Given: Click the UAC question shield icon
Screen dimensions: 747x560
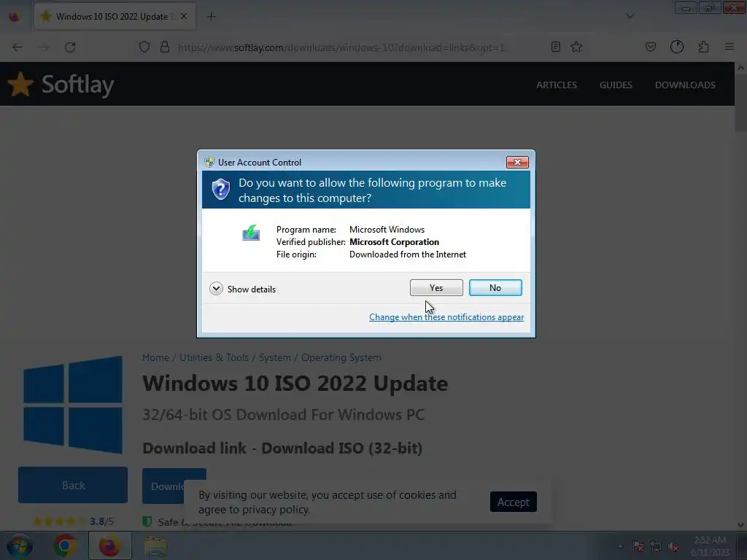Looking at the screenshot, I should click(x=220, y=190).
